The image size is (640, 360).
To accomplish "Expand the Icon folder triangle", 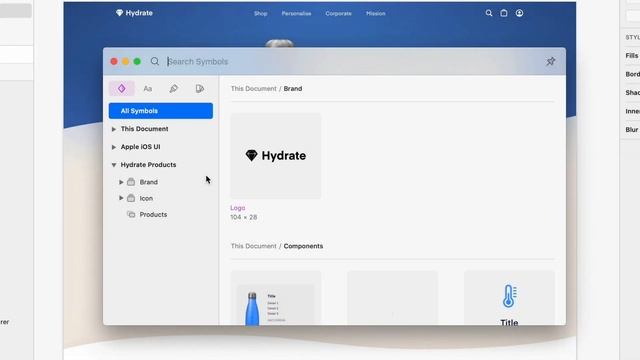I will click(121, 198).
